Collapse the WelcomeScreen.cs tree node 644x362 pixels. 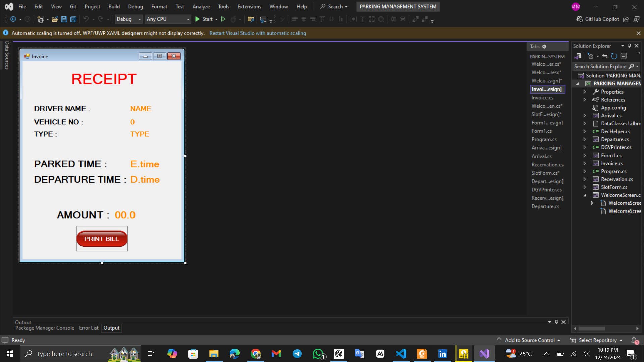point(585,195)
